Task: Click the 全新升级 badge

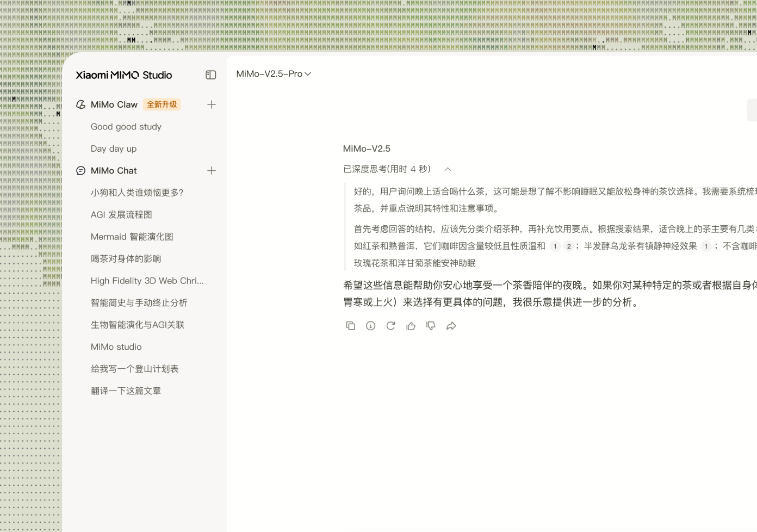Action: coord(162,104)
